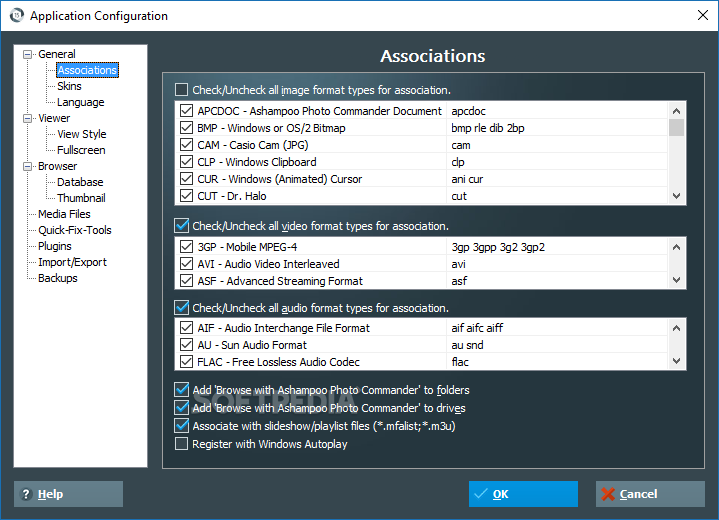Uncheck 3GP Mobile MPEG-4 format
719x520 pixels.
(x=186, y=247)
